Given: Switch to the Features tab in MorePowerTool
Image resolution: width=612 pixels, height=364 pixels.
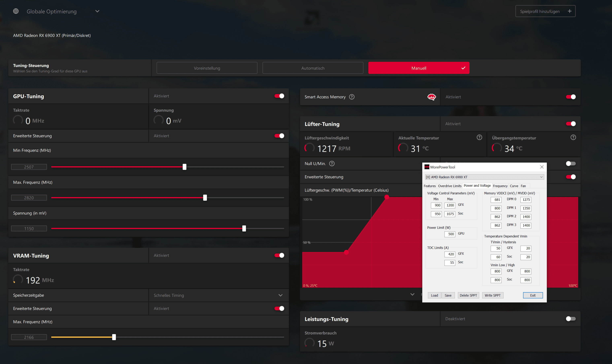Looking at the screenshot, I should (430, 186).
